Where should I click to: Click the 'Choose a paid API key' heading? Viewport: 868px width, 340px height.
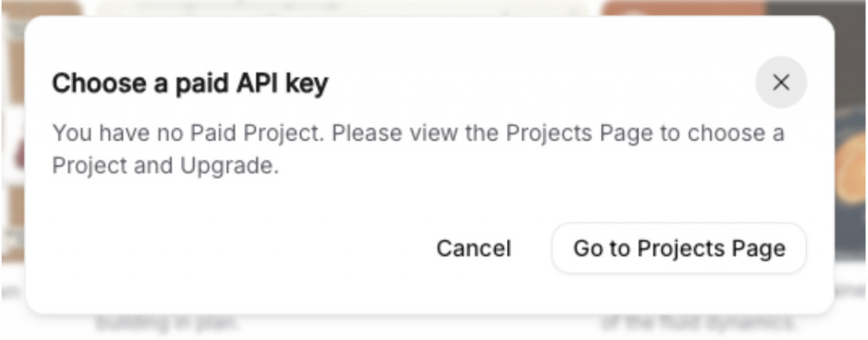pos(190,84)
